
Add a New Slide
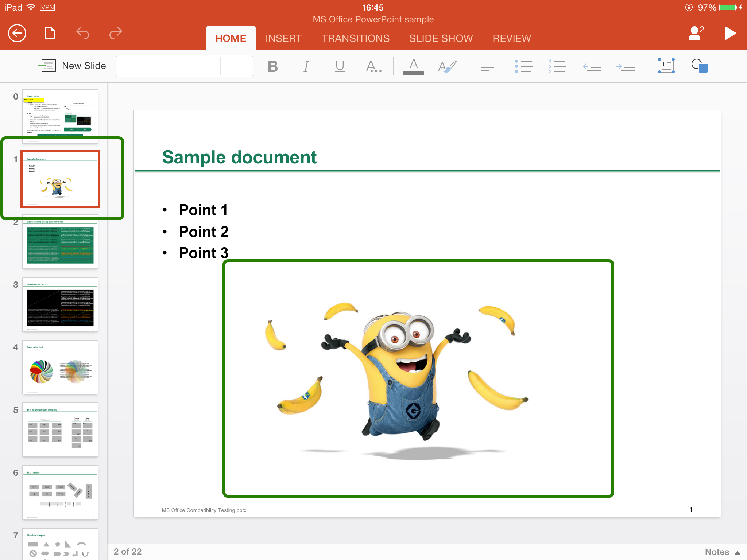pos(72,66)
